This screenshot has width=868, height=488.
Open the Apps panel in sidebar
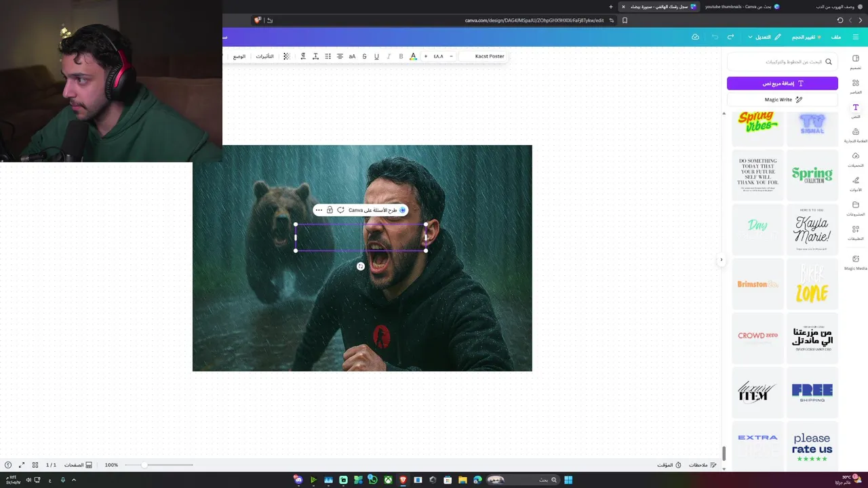point(856,232)
